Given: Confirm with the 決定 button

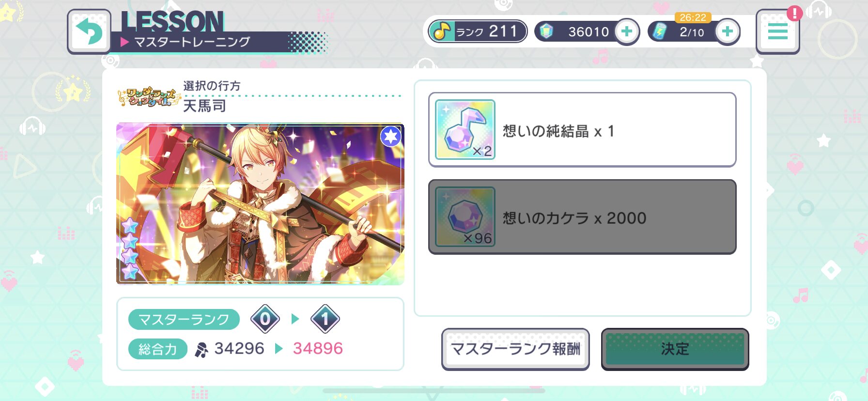Looking at the screenshot, I should pos(675,349).
